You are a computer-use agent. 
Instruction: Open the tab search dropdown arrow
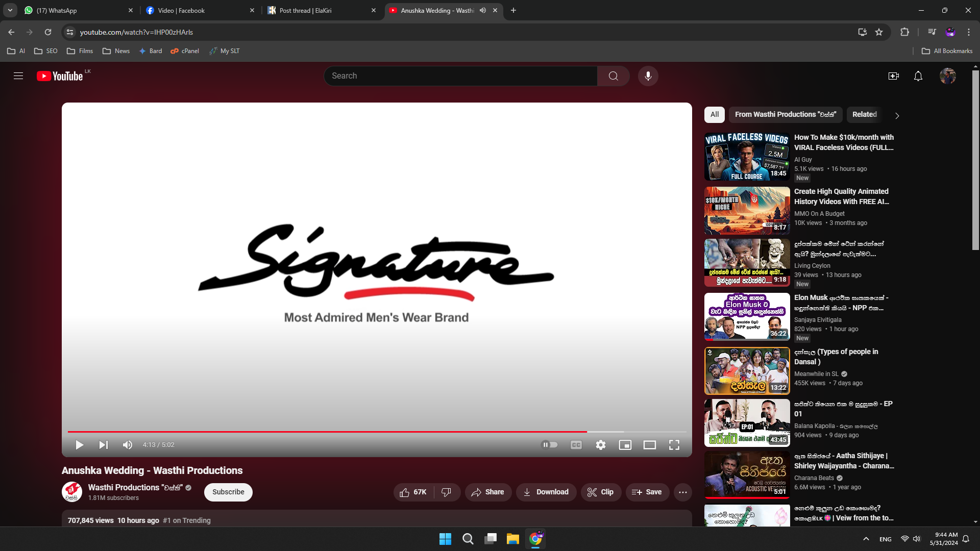coord(10,10)
